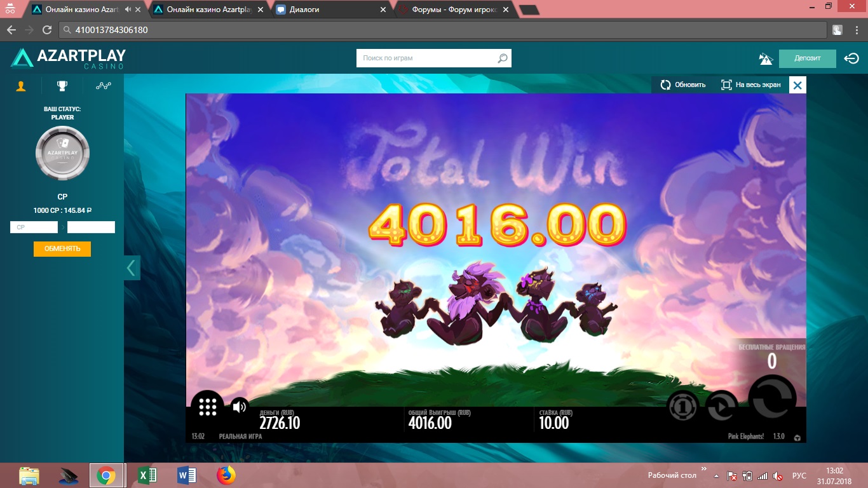Screen dimensions: 868x488
Task: Collapse the left sidebar with the arrow
Action: coord(132,268)
